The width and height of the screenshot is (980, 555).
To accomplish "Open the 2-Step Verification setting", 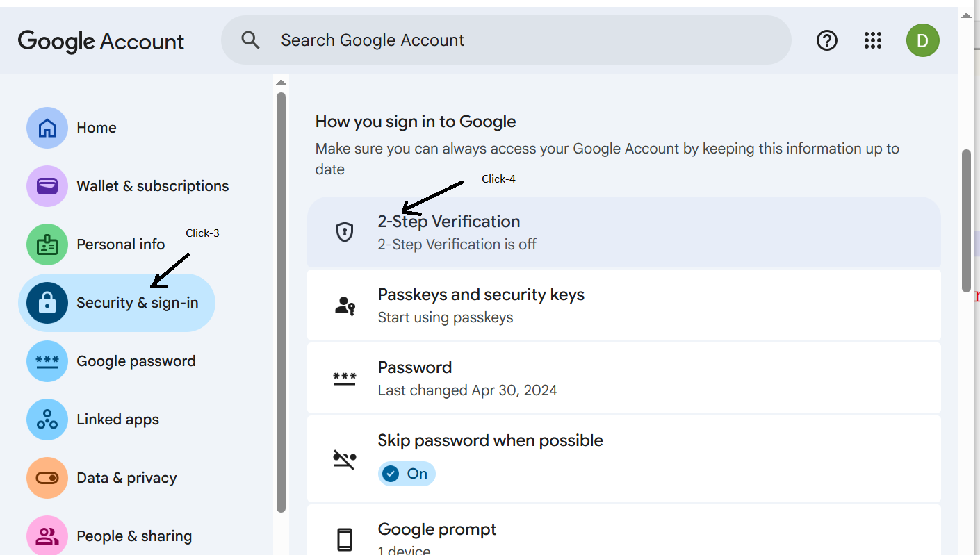I will [623, 232].
